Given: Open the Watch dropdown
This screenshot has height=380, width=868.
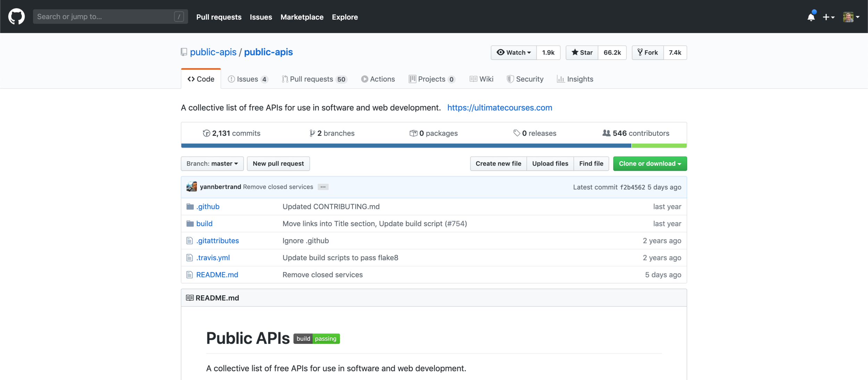Looking at the screenshot, I should [514, 52].
